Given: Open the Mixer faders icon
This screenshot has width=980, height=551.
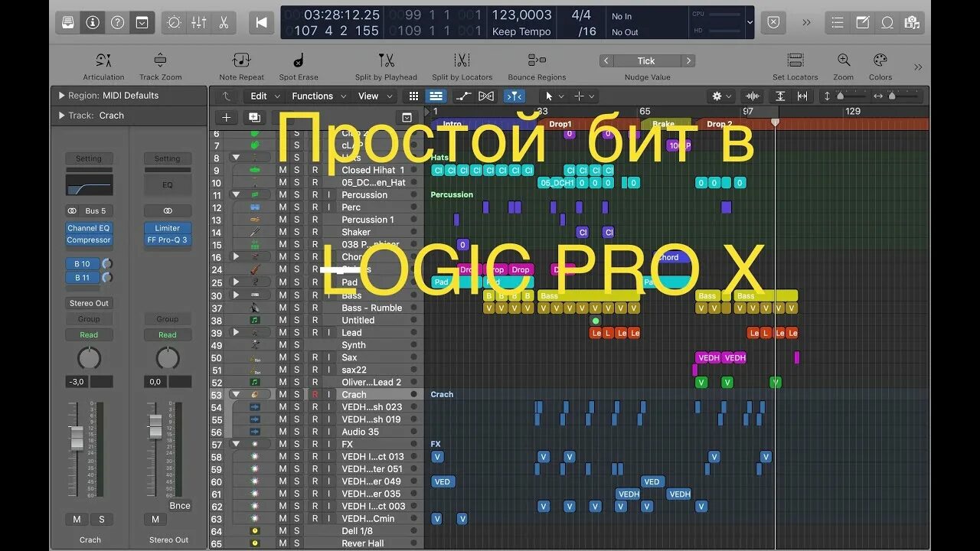Looking at the screenshot, I should 199,22.
